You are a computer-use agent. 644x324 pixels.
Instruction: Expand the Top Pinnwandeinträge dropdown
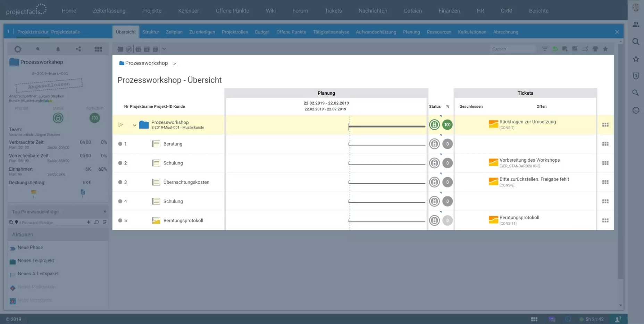(104, 212)
